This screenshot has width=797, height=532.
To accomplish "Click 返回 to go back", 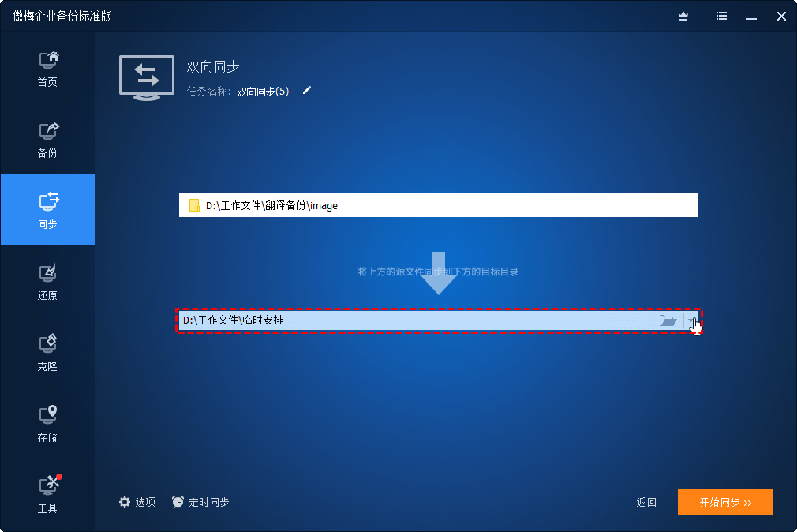I will click(x=646, y=503).
